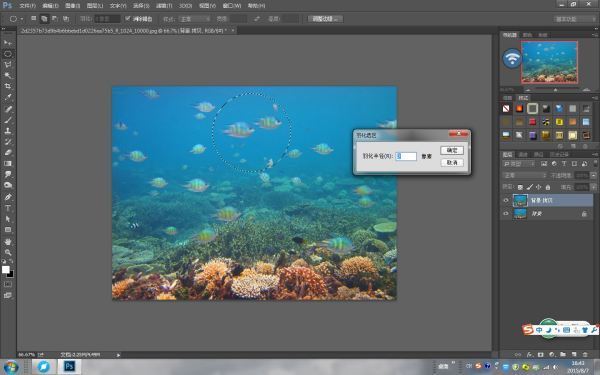Select the Horizontal Type tool
The width and height of the screenshot is (600, 375).
pyautogui.click(x=8, y=208)
